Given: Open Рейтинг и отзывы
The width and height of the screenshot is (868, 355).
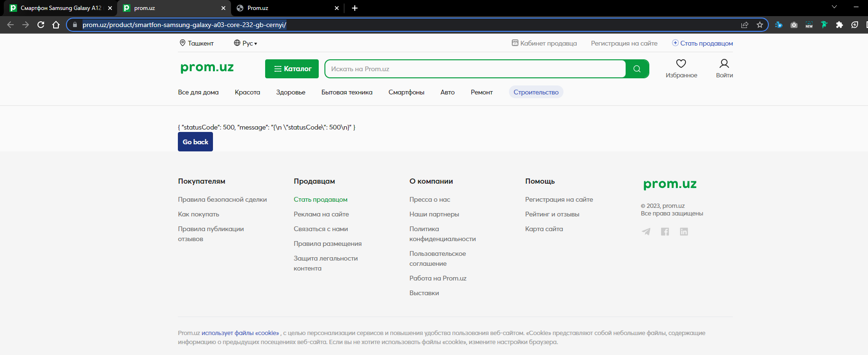Looking at the screenshot, I should point(552,214).
